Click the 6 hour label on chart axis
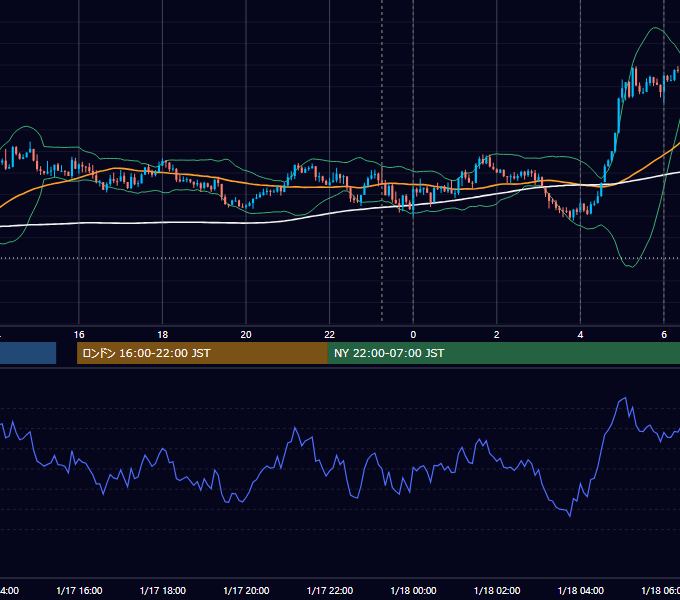This screenshot has width=680, height=600. (664, 335)
